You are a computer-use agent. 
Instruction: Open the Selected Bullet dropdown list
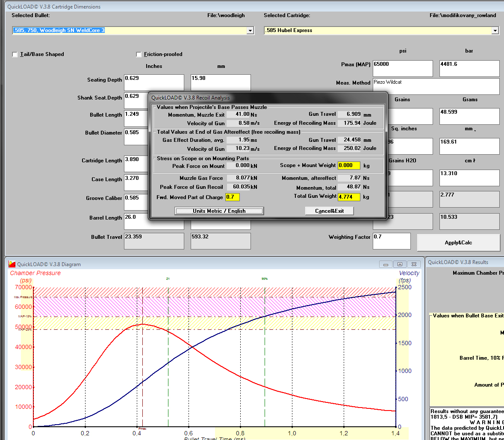click(250, 31)
